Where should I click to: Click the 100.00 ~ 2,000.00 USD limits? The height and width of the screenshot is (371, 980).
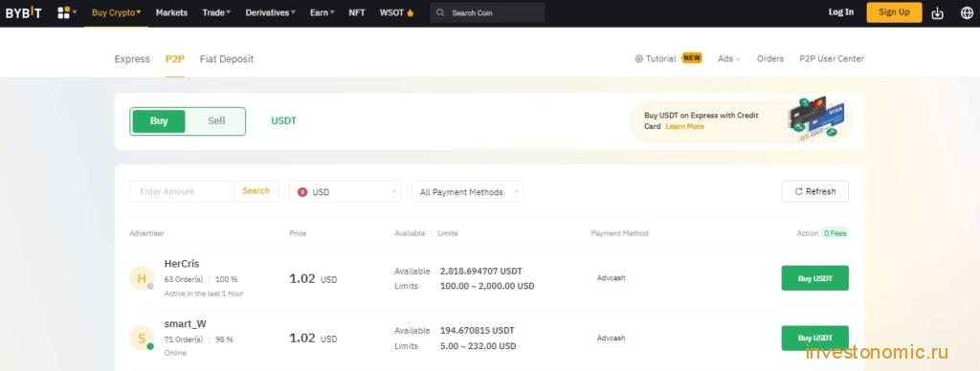coord(487,286)
